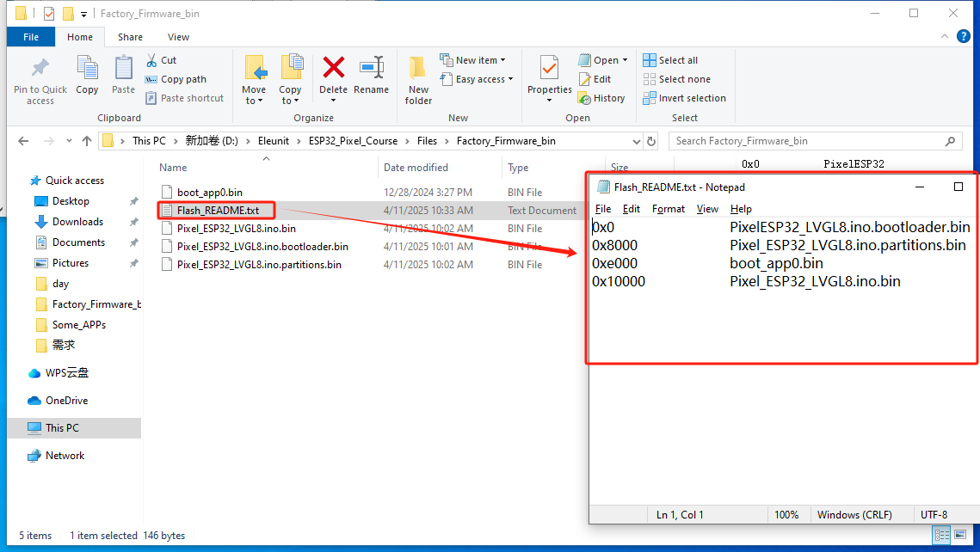Open Notepad's Help menu

coord(741,209)
